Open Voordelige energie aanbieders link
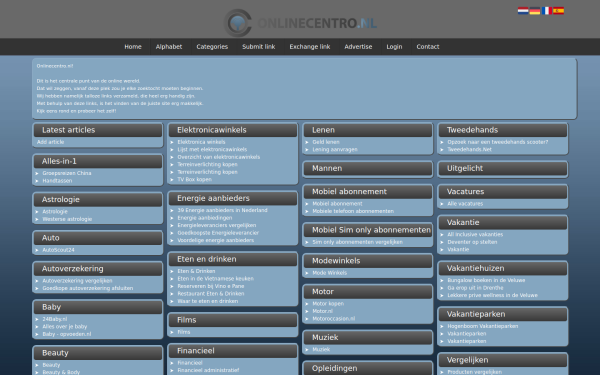This screenshot has width=600, height=375. (215, 241)
